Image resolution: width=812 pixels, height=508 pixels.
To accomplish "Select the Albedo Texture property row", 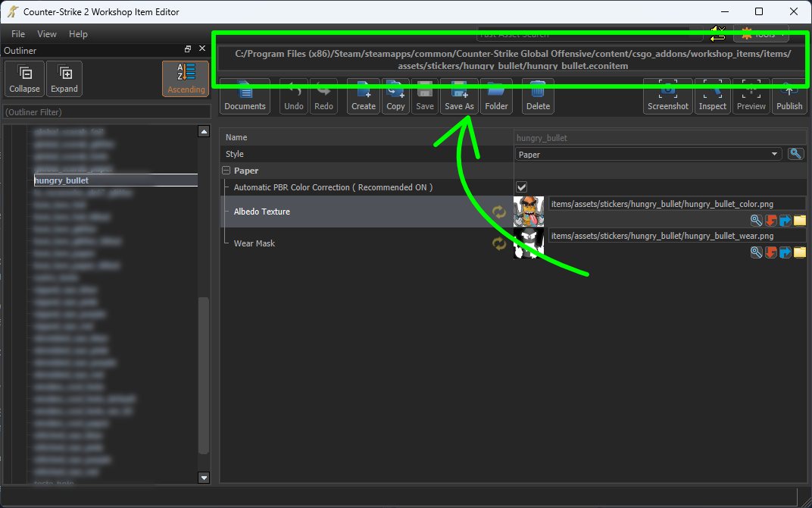I will pos(367,212).
